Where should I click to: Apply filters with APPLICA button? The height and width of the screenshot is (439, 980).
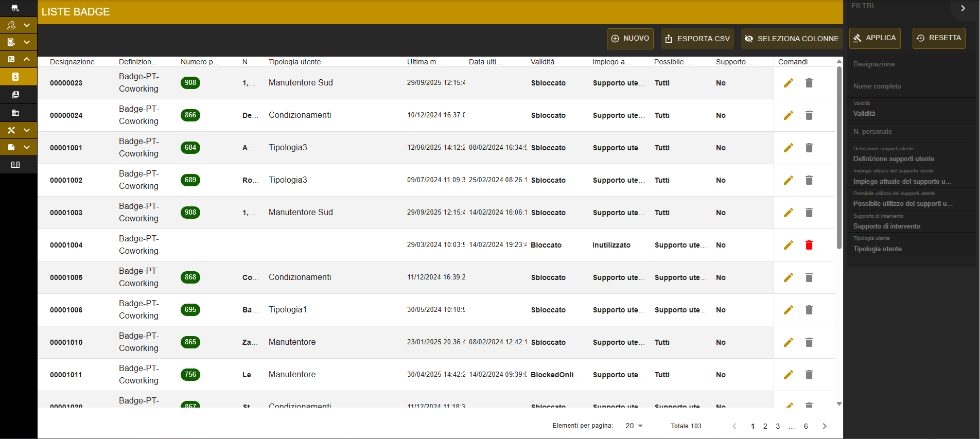pos(874,38)
